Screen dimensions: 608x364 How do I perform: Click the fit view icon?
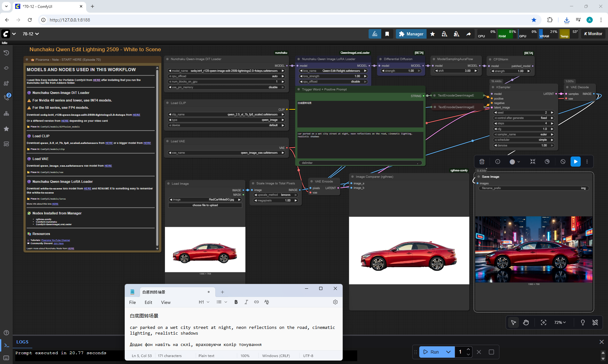(543, 322)
